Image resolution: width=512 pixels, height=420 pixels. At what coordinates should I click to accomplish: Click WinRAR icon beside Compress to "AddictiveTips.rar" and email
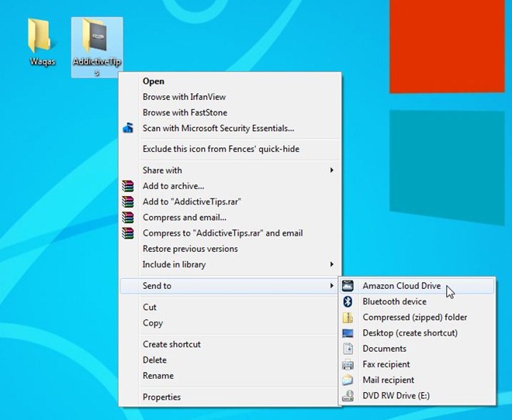point(128,232)
